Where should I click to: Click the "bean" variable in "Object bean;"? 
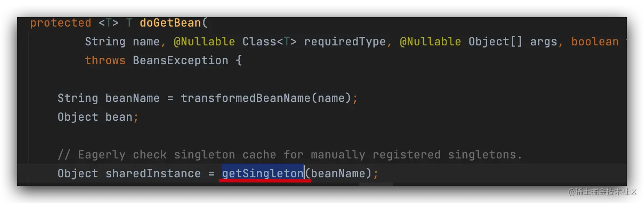click(x=119, y=117)
